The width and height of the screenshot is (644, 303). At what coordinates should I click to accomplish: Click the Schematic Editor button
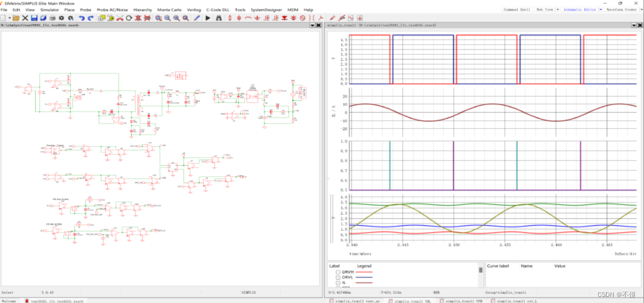coord(580,9)
